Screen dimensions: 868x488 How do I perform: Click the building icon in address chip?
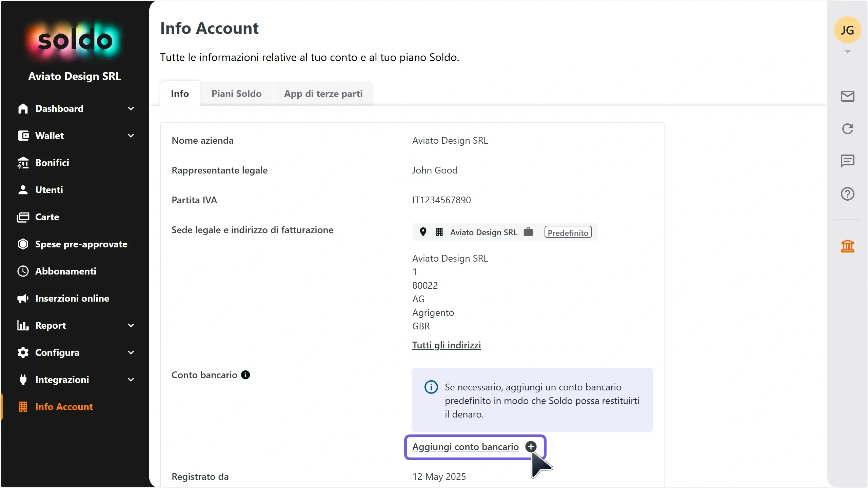439,232
